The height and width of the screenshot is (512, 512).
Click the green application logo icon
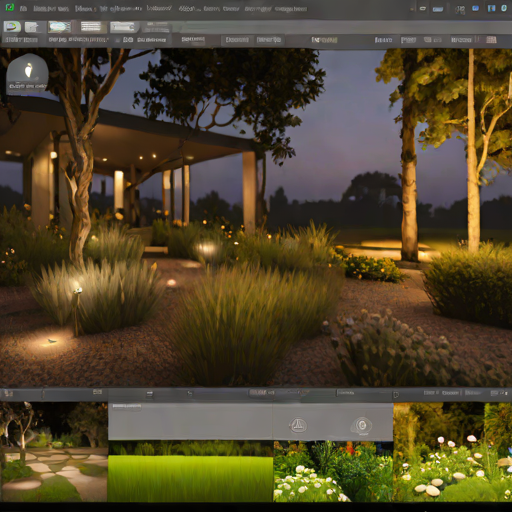10,7
